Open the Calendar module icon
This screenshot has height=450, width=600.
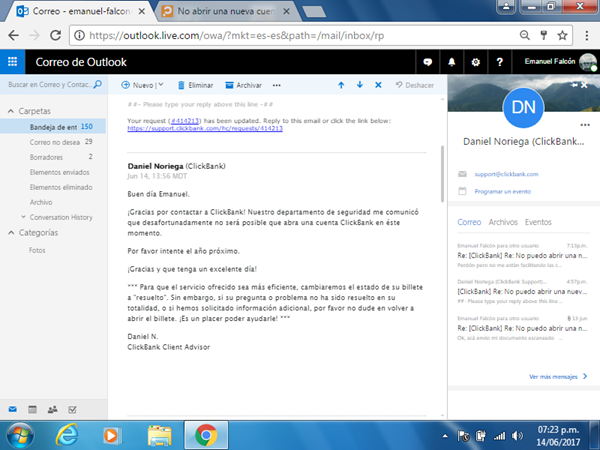[x=33, y=409]
